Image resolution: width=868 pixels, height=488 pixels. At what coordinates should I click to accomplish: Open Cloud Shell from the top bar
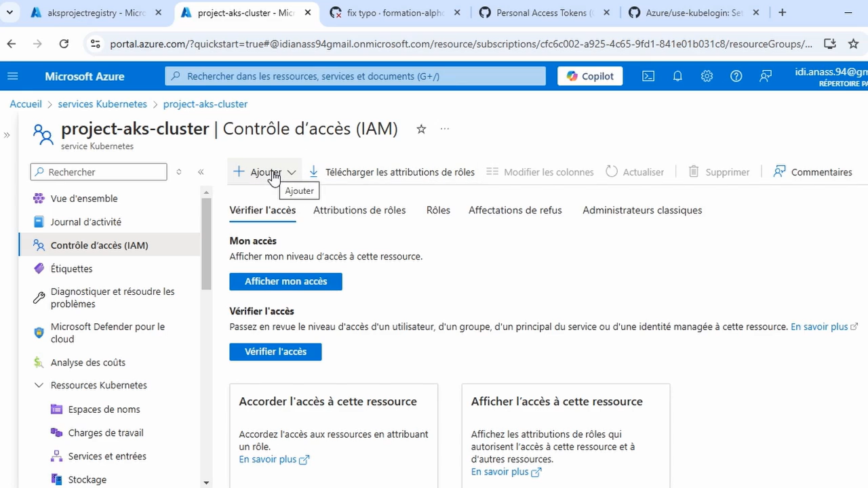[x=648, y=76]
